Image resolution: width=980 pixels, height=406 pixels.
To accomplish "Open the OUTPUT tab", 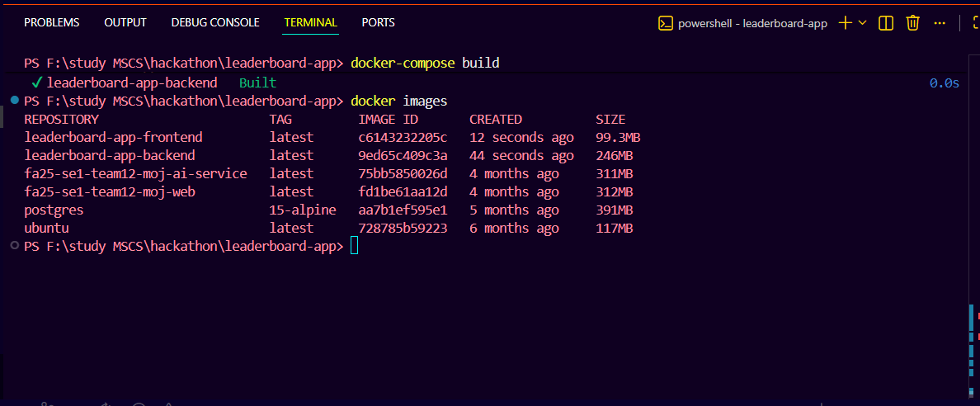I will point(125,22).
